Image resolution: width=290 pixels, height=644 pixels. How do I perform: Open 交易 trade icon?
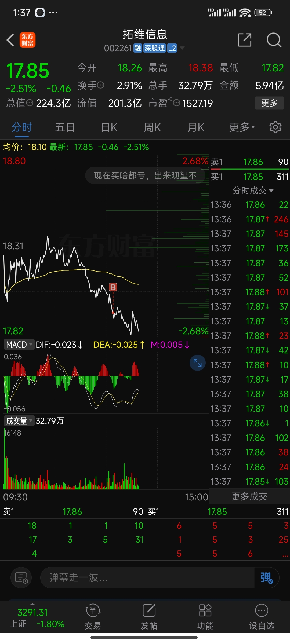tap(93, 617)
